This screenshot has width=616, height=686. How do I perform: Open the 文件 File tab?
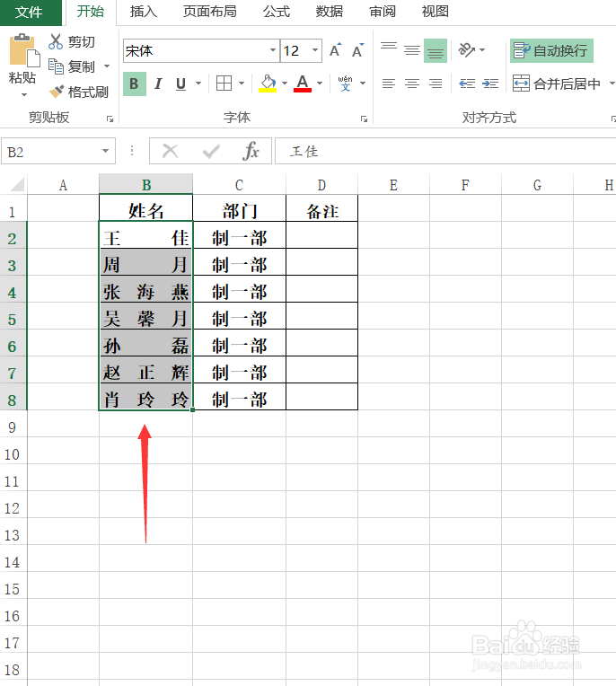tap(30, 13)
